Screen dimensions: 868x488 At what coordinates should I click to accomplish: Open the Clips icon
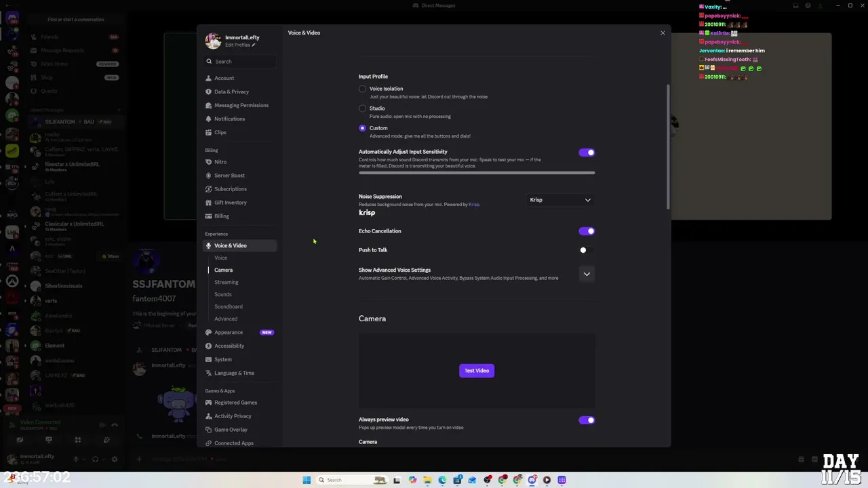point(209,132)
